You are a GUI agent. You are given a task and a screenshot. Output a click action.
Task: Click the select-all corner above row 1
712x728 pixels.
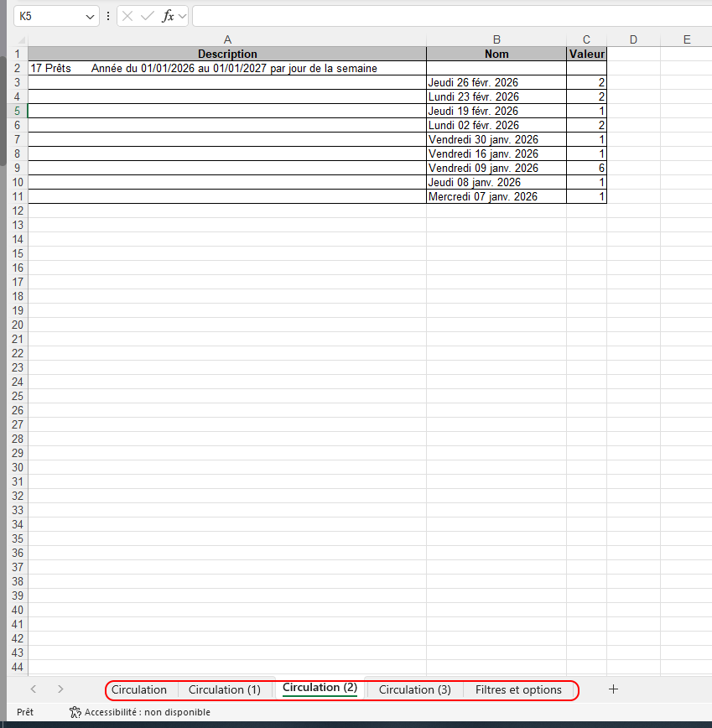point(18,39)
